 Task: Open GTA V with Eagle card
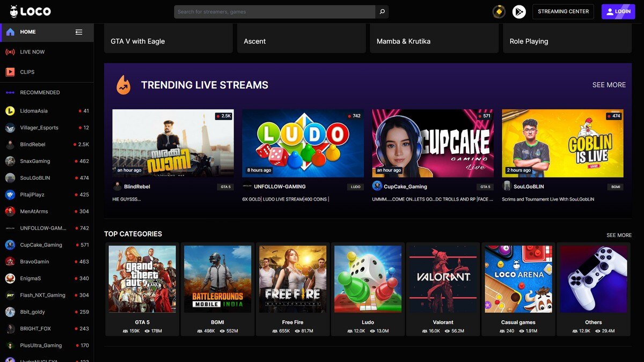tap(169, 38)
